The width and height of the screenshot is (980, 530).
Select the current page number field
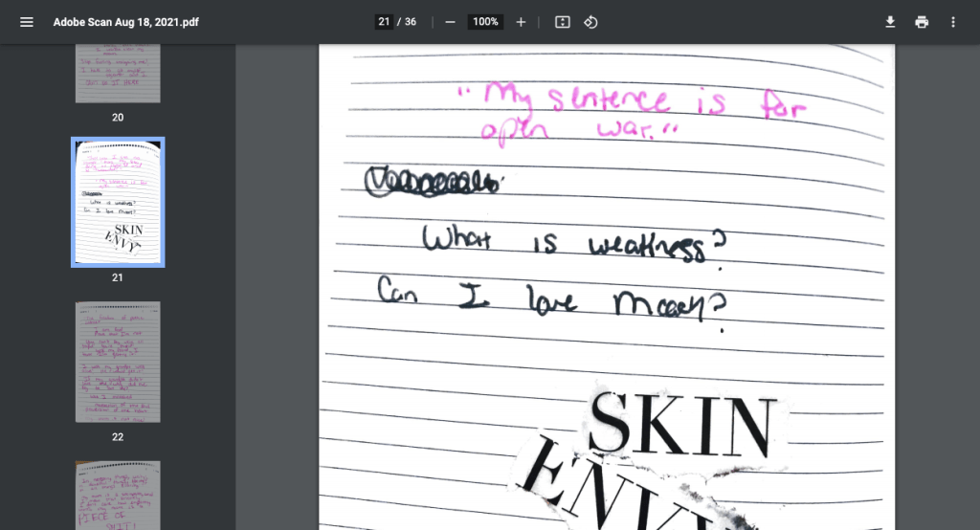pyautogui.click(x=384, y=22)
